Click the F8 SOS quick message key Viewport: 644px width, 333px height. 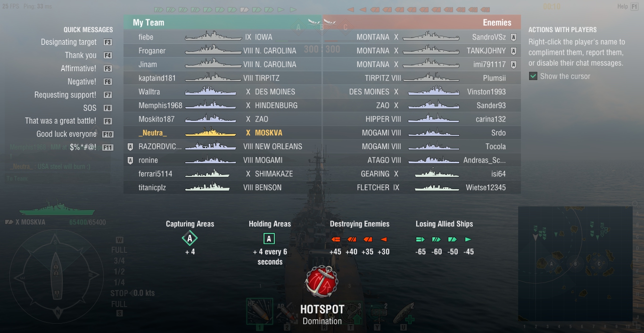(x=107, y=108)
